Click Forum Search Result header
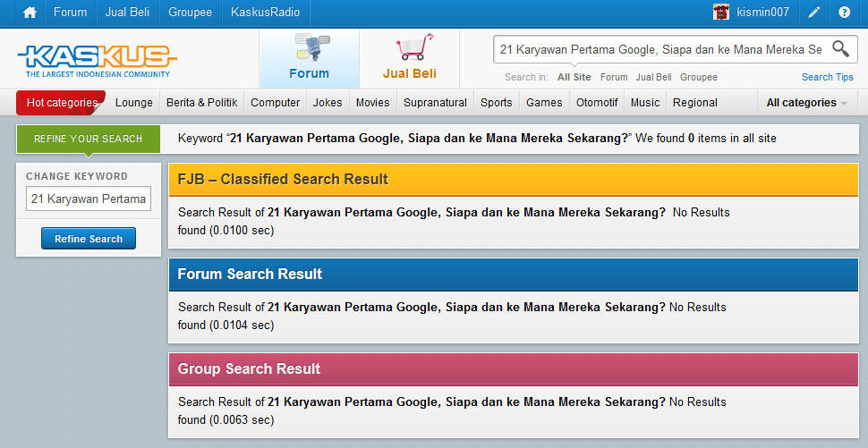The image size is (868, 448). 513,274
